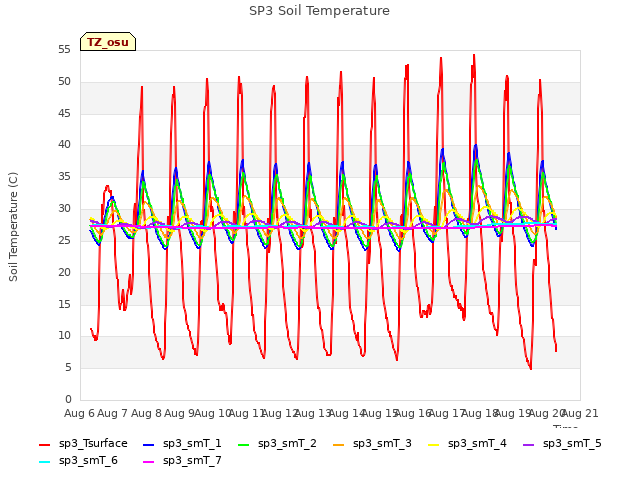
Task: Click the 25 y-axis tick label
Action: point(64,240)
